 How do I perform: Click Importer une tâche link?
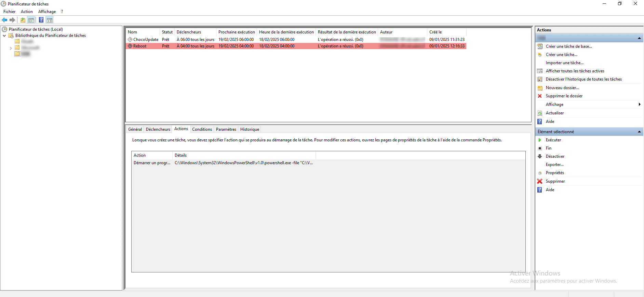[564, 63]
